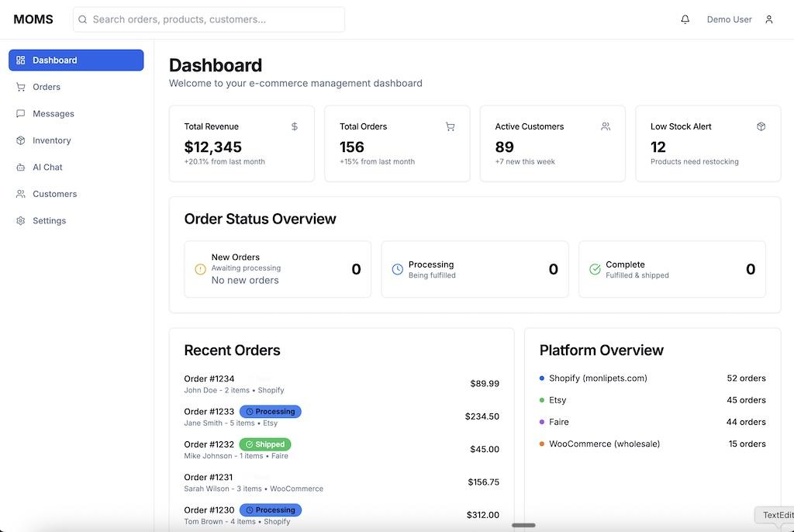794x532 pixels.
Task: Click dollar icon on Total Revenue card
Action: (x=295, y=126)
